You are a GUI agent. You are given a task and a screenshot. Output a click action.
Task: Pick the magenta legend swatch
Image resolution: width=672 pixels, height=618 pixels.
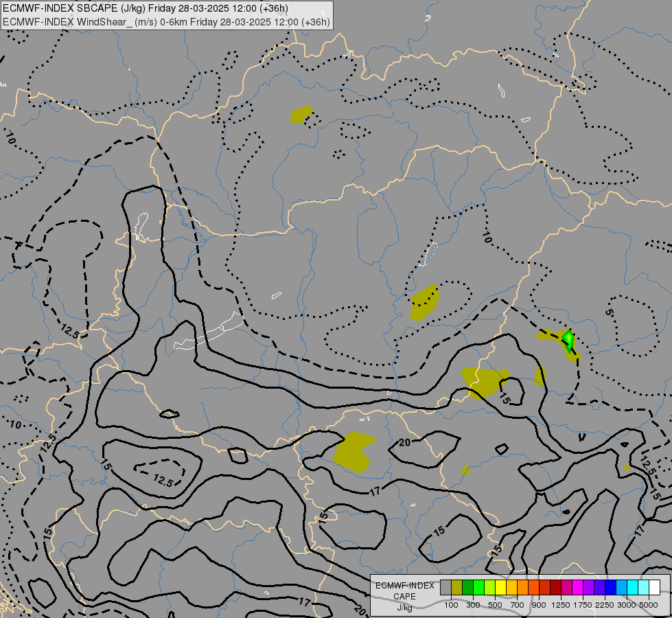(x=577, y=588)
